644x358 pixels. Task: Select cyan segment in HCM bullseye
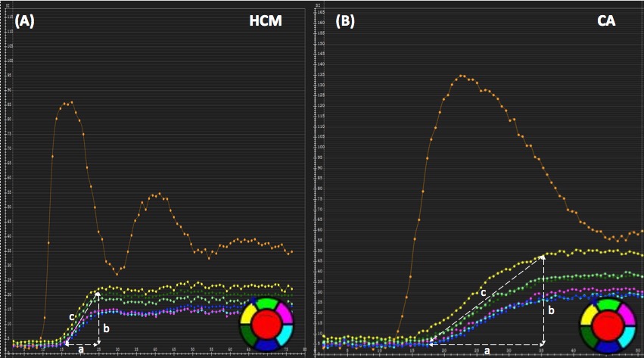[x=285, y=335]
